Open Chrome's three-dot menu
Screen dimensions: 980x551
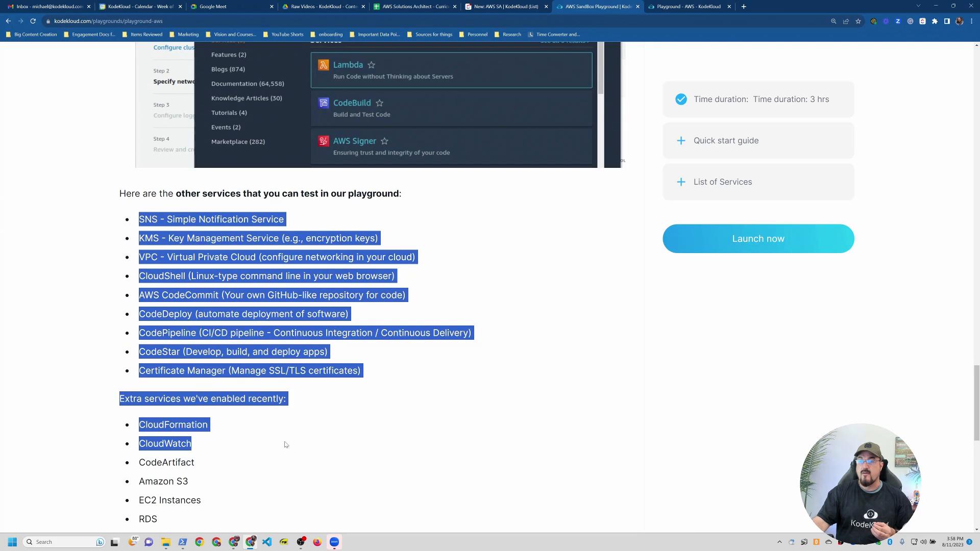[971, 21]
